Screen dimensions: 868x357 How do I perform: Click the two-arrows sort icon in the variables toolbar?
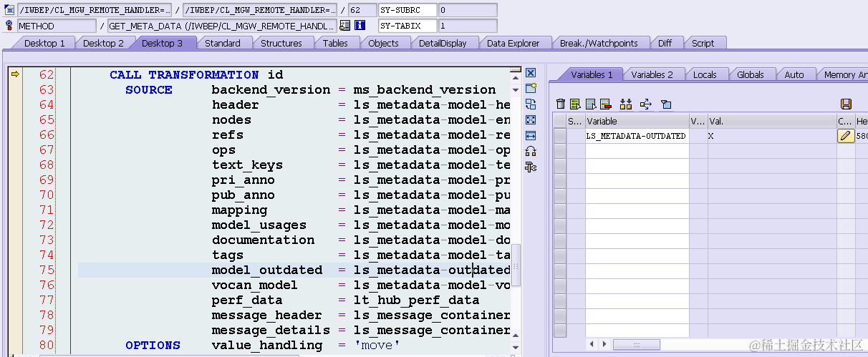(626, 104)
